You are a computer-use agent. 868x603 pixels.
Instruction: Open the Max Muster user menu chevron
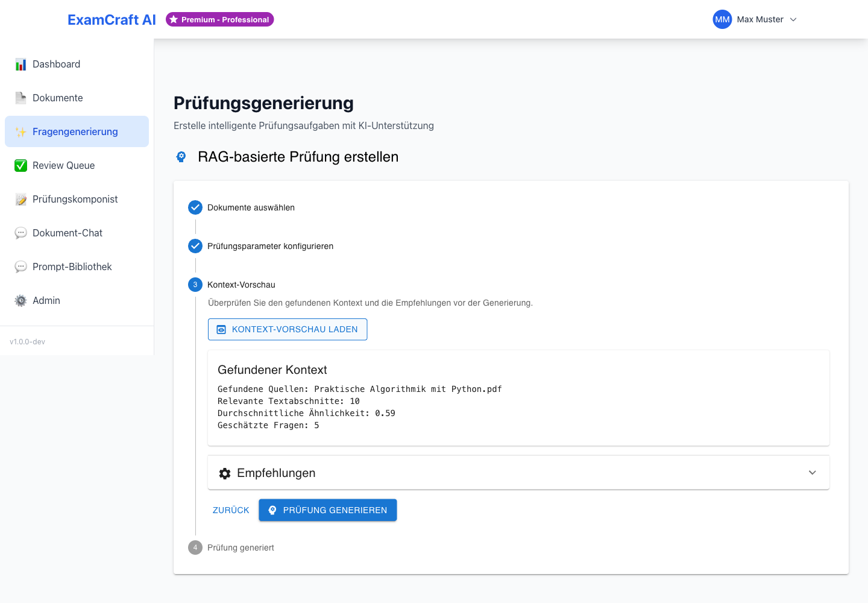[793, 19]
